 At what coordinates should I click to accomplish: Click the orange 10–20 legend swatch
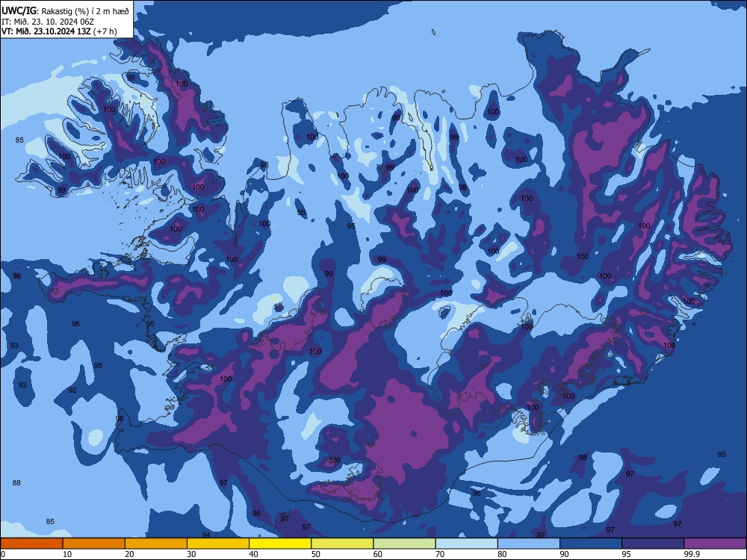click(x=94, y=544)
